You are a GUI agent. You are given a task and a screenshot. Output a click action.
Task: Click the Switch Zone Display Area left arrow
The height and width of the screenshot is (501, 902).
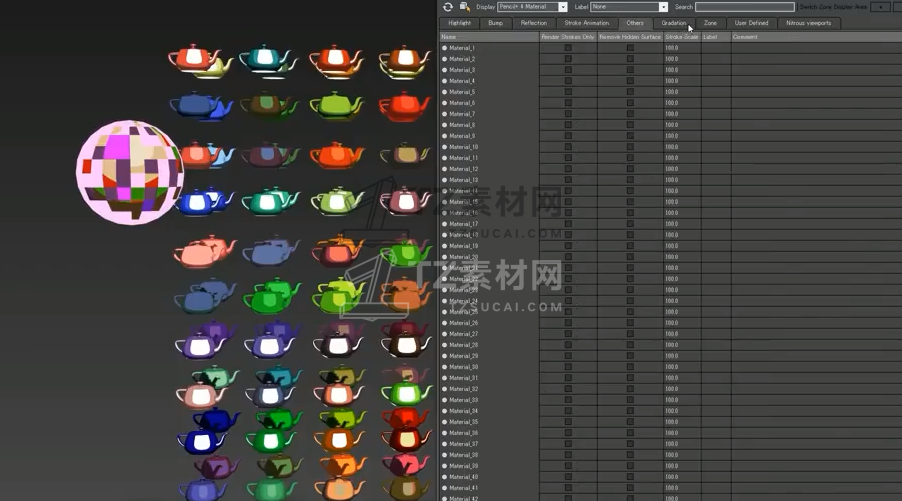[880, 7]
